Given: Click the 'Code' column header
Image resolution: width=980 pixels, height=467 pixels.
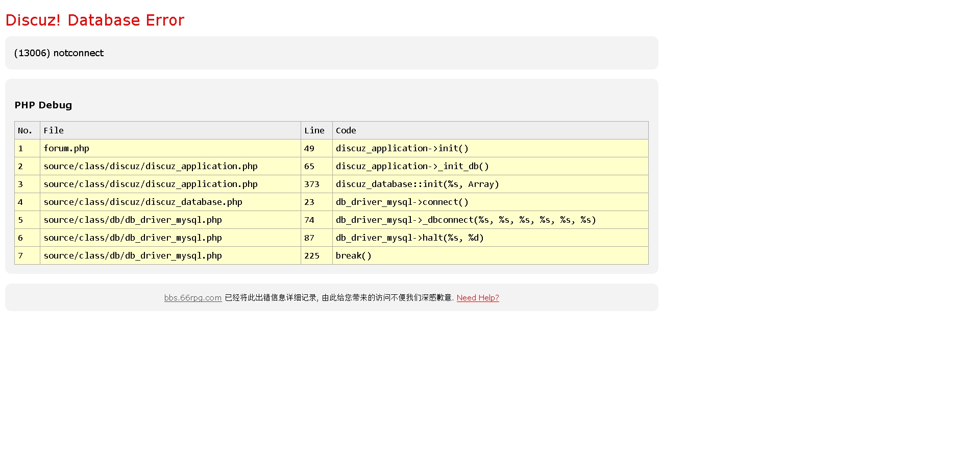Looking at the screenshot, I should click(491, 130).
